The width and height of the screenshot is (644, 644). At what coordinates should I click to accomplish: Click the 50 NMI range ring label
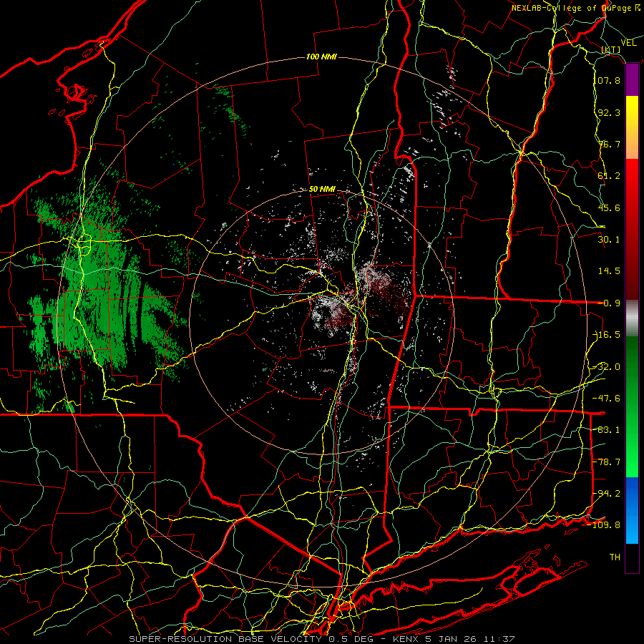[x=322, y=190]
